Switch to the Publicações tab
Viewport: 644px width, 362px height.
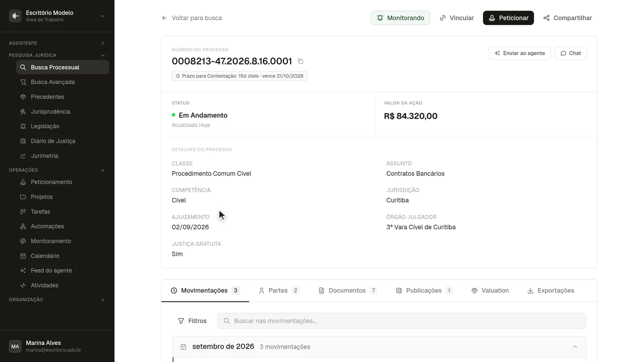(424, 290)
